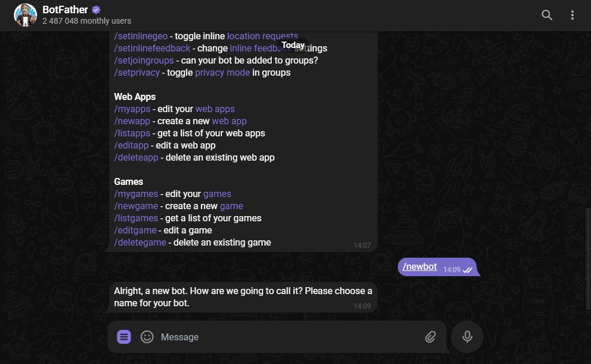
Task: Open search in the chat header
Action: [x=546, y=15]
